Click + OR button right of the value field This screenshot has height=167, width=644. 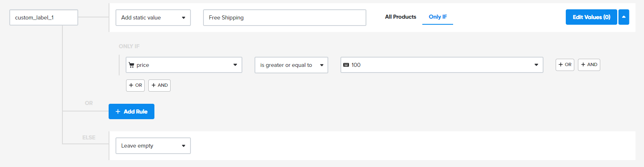pos(565,64)
